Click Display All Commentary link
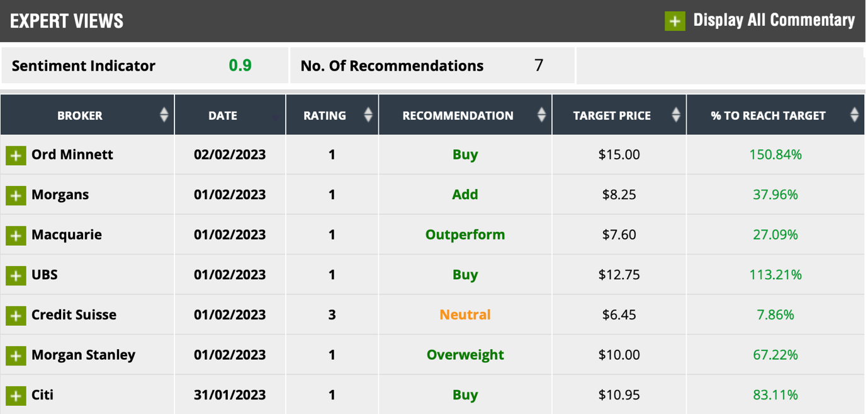The image size is (868, 414). coord(774,20)
